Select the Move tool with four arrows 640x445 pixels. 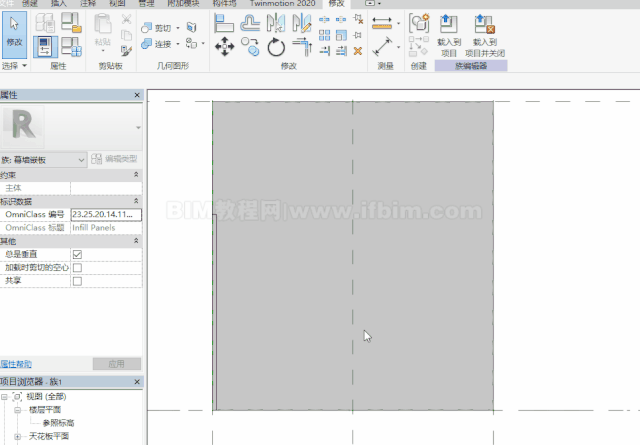[224, 47]
